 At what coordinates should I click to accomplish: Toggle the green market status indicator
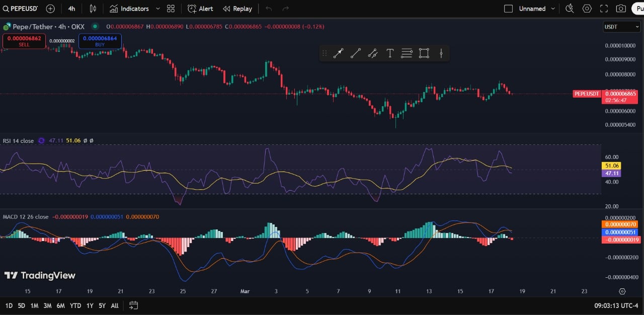click(x=95, y=26)
